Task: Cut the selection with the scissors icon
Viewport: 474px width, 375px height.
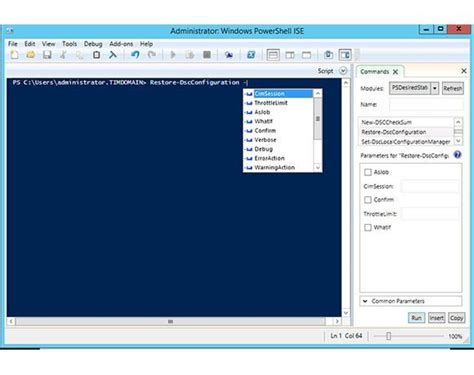Action: pyautogui.click(x=63, y=55)
